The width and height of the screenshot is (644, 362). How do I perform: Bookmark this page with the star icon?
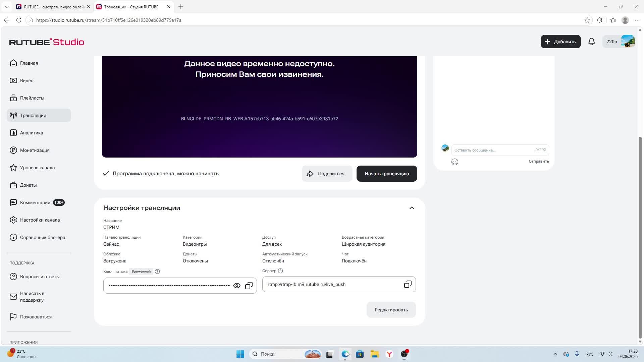587,20
